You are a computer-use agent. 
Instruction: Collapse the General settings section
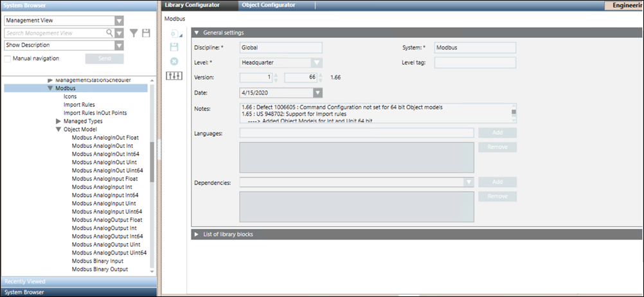(x=197, y=32)
